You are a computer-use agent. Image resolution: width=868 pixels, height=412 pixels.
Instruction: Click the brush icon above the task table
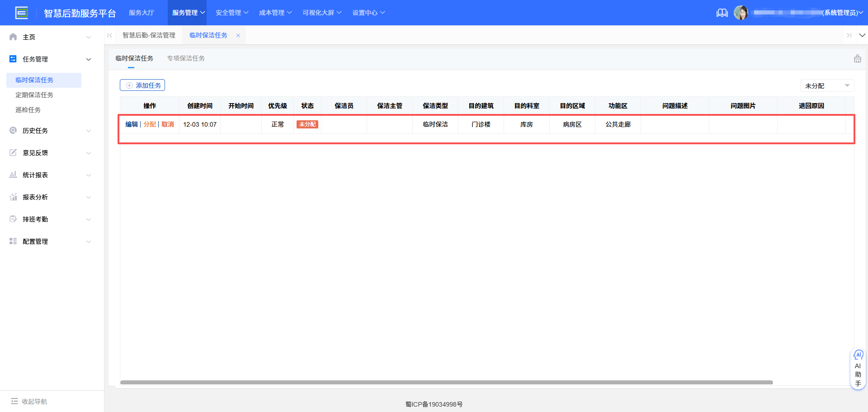point(857,58)
